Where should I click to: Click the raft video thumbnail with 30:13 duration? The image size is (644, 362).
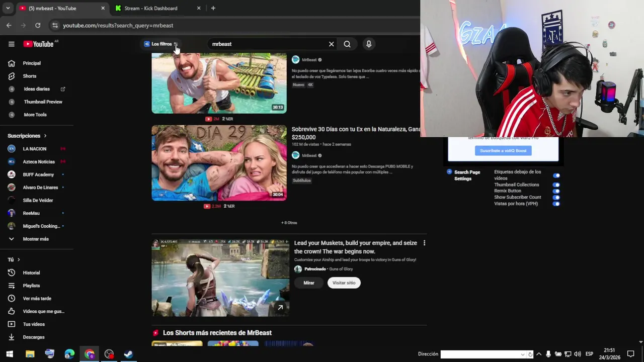click(219, 83)
